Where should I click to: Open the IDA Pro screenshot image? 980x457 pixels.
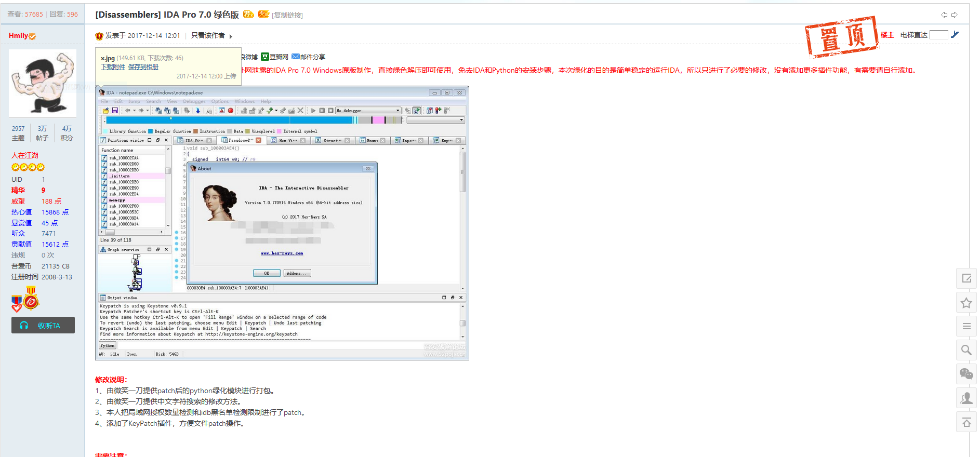pyautogui.click(x=282, y=223)
